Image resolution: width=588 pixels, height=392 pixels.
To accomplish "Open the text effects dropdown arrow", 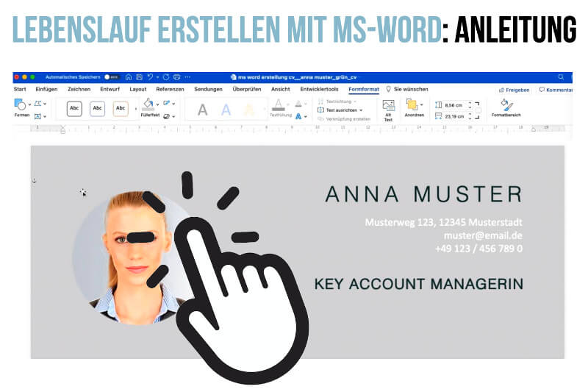I will [x=306, y=117].
